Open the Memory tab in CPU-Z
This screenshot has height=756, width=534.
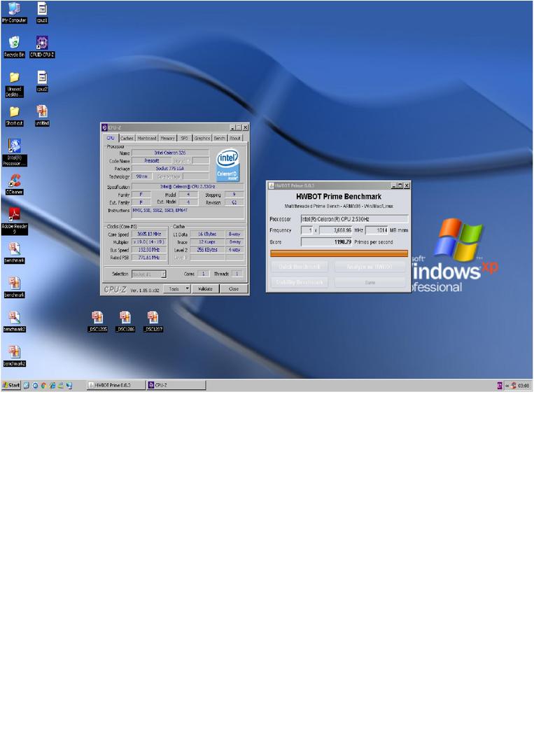(168, 138)
